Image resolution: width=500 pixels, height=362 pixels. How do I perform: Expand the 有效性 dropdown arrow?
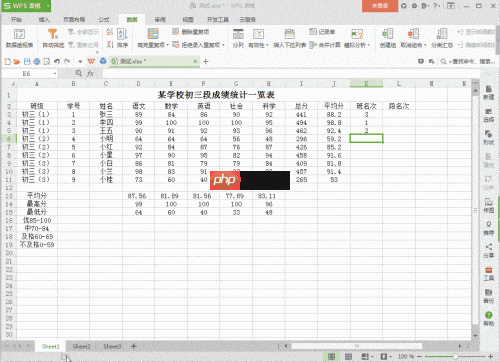pos(267,45)
